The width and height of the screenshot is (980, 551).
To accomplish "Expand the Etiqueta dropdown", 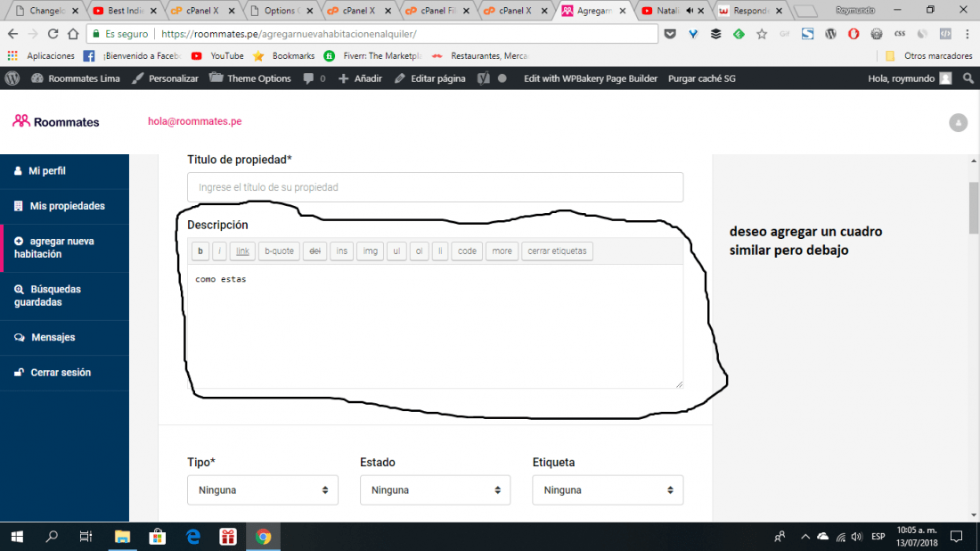I will coord(608,489).
